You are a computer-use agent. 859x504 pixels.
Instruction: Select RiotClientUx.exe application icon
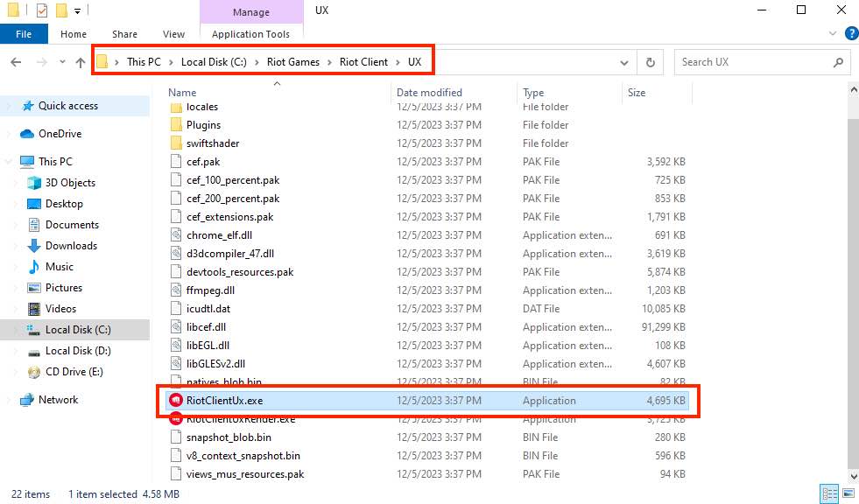[176, 401]
